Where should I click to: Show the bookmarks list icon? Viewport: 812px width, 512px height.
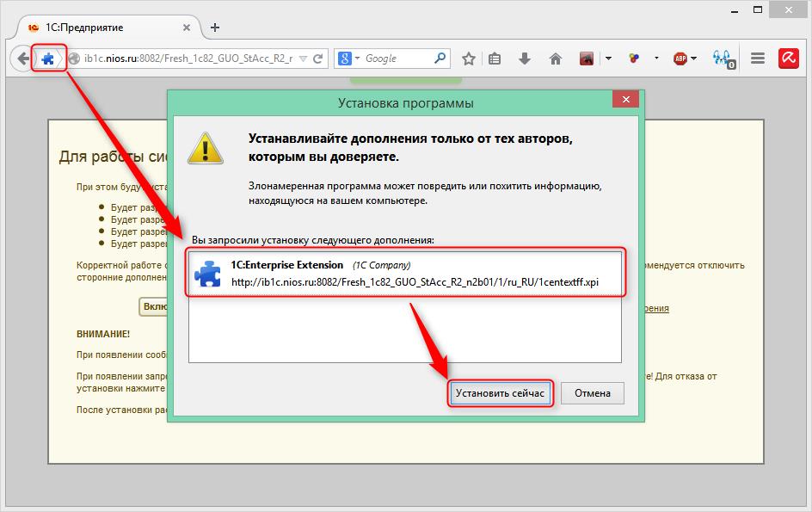click(495, 59)
